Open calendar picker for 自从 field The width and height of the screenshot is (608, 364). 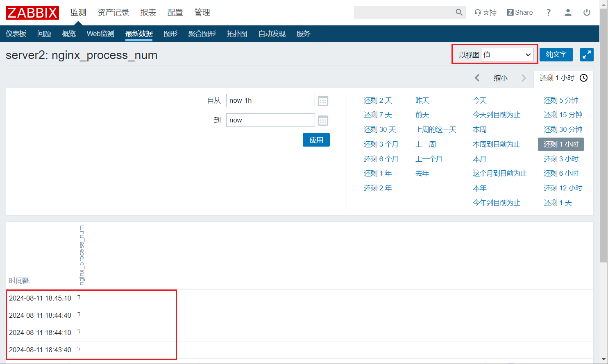pos(323,101)
